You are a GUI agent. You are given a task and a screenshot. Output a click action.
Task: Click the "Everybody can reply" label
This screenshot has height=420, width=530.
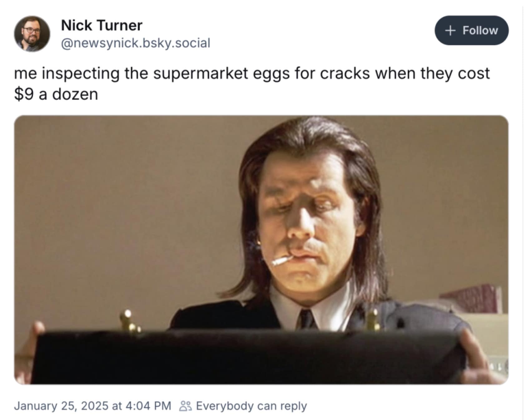pyautogui.click(x=251, y=406)
